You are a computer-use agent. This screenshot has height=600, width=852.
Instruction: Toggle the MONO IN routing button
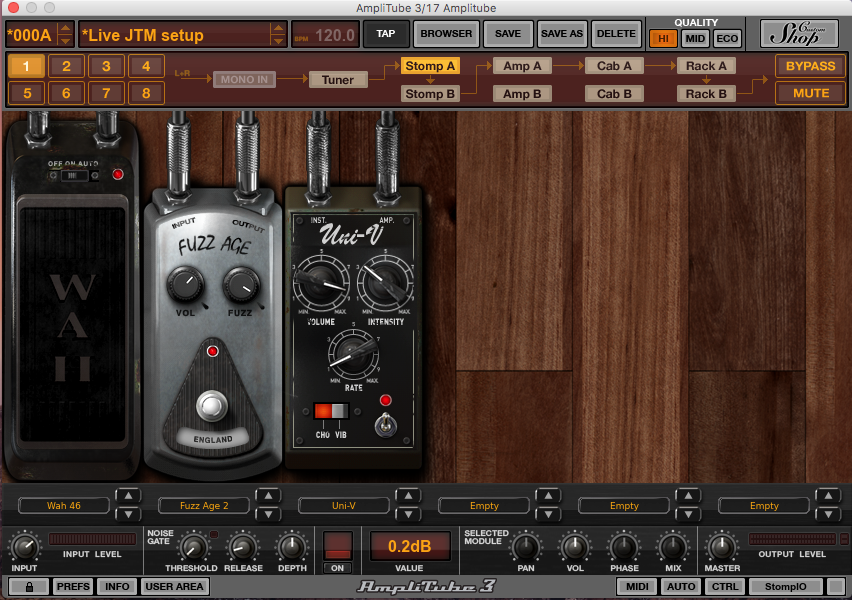tap(245, 79)
